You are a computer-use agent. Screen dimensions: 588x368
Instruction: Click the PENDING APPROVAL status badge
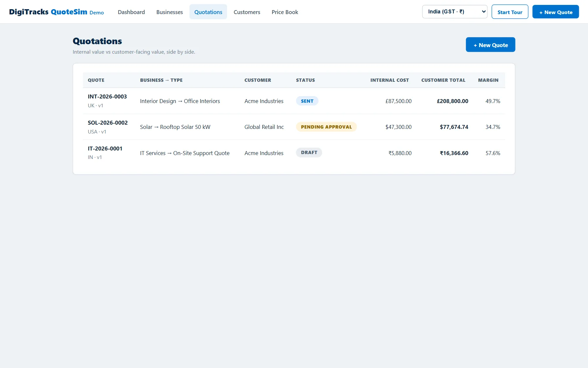click(326, 127)
